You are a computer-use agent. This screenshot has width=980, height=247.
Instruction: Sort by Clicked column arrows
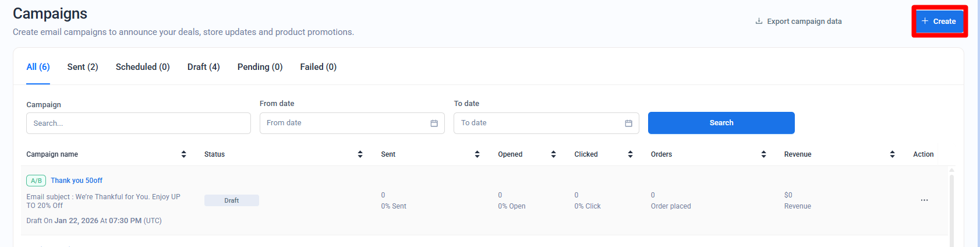[x=630, y=154]
